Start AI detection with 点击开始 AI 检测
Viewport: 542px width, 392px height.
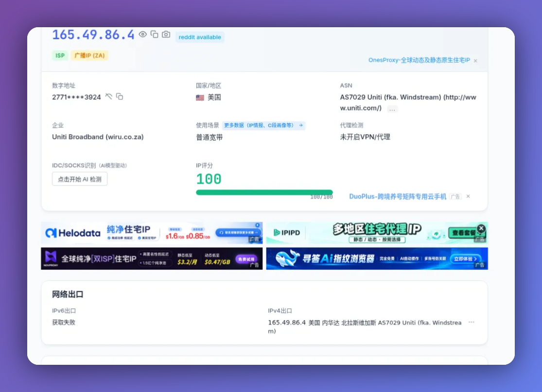(80, 179)
